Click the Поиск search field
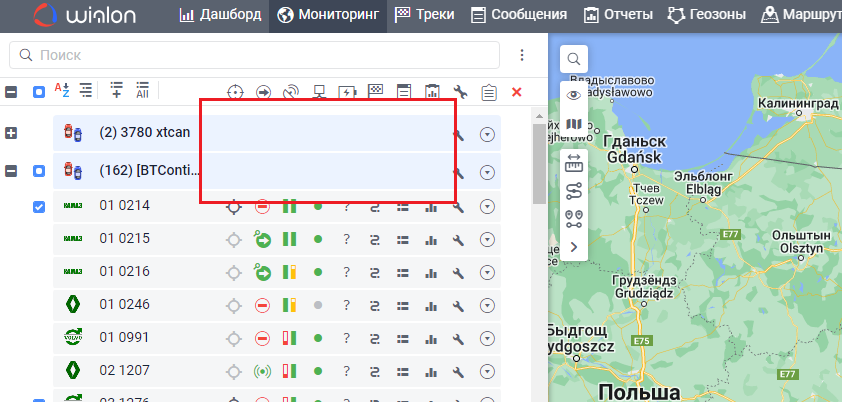The height and width of the screenshot is (402, 842). [255, 54]
